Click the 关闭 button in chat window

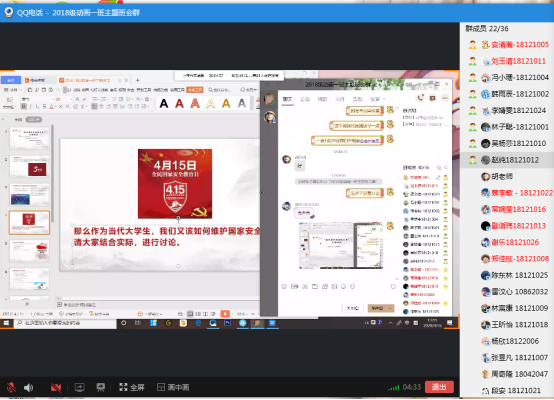(352, 308)
